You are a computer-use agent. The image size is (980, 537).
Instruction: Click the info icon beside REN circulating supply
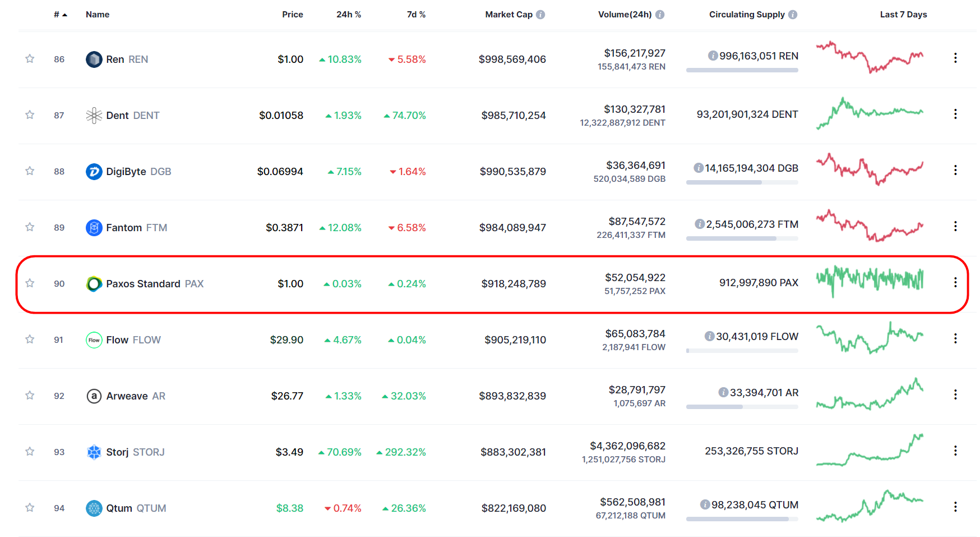(x=713, y=56)
